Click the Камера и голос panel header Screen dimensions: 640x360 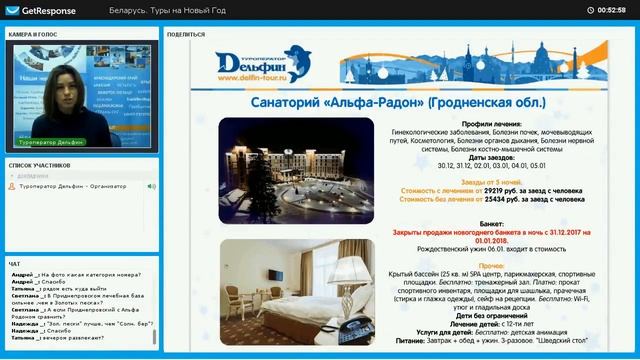(33, 35)
